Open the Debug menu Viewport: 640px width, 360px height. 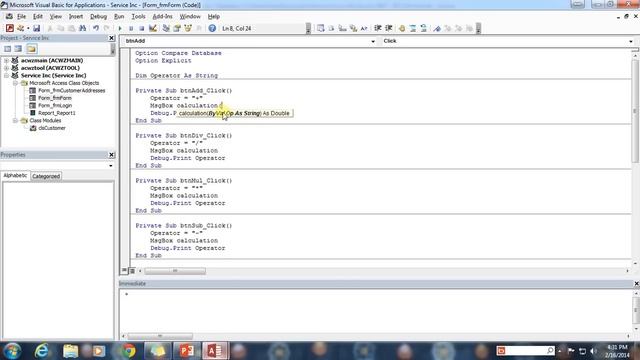click(98, 16)
